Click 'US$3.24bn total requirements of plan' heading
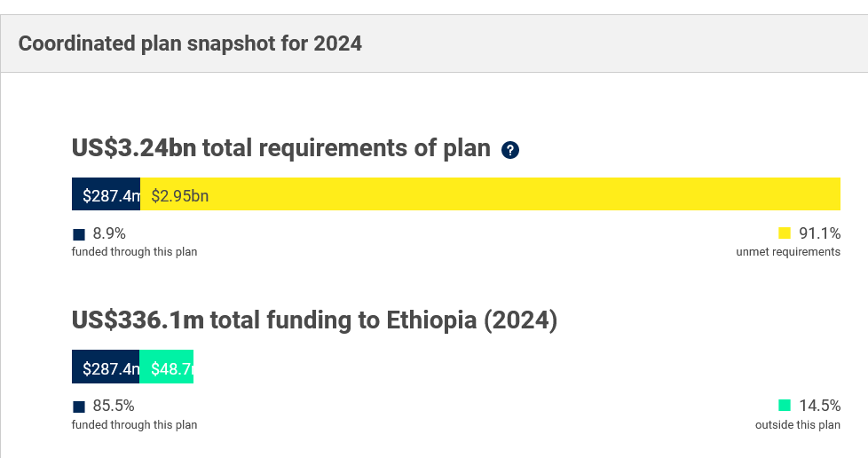 coord(281,148)
